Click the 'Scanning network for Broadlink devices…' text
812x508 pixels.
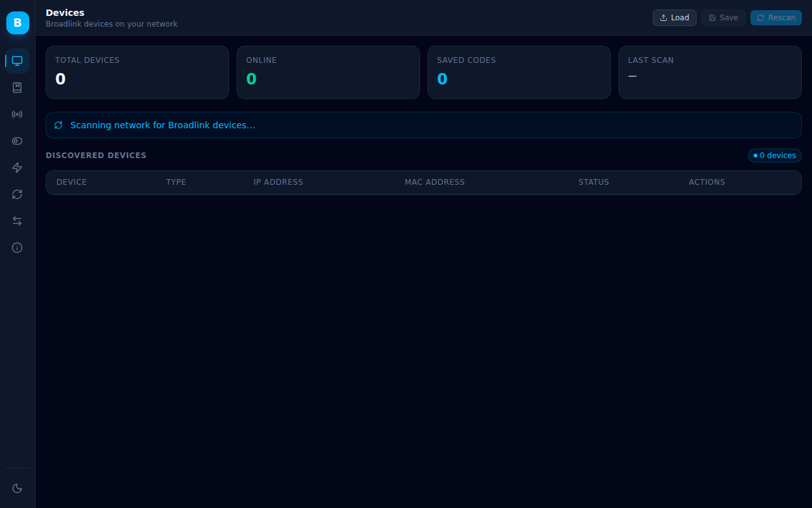pyautogui.click(x=162, y=125)
